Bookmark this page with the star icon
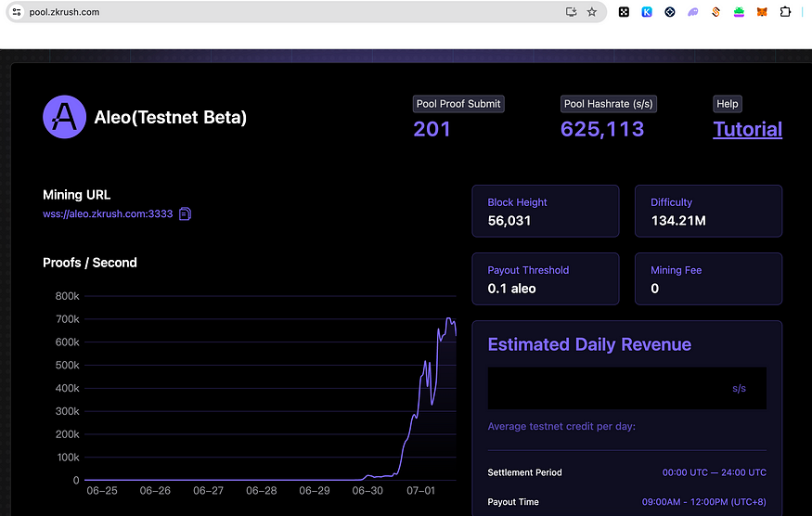This screenshot has height=516, width=812. (x=592, y=12)
